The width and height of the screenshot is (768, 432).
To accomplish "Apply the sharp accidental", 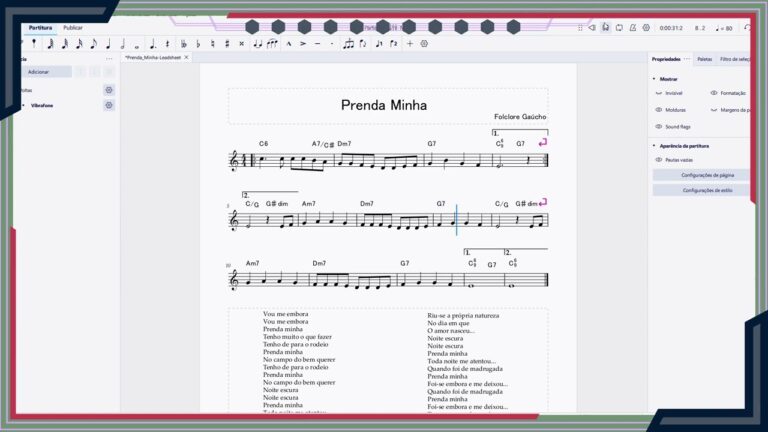I will tap(227, 44).
